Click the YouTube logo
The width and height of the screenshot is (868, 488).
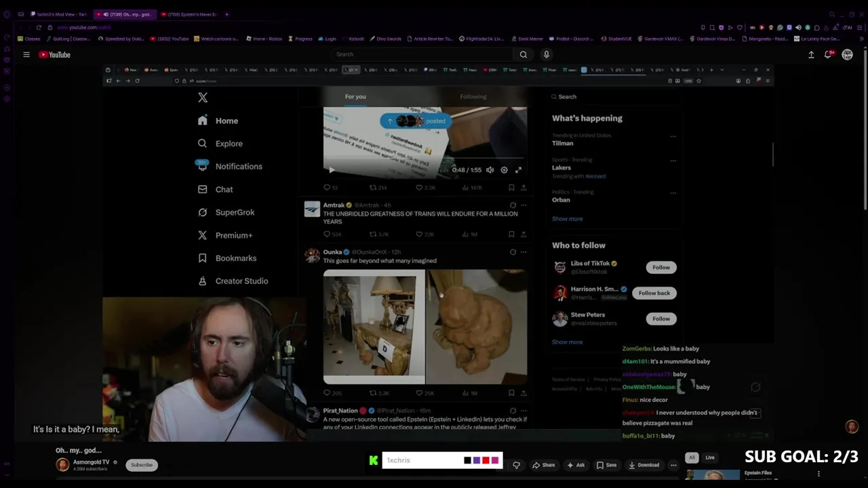[54, 55]
